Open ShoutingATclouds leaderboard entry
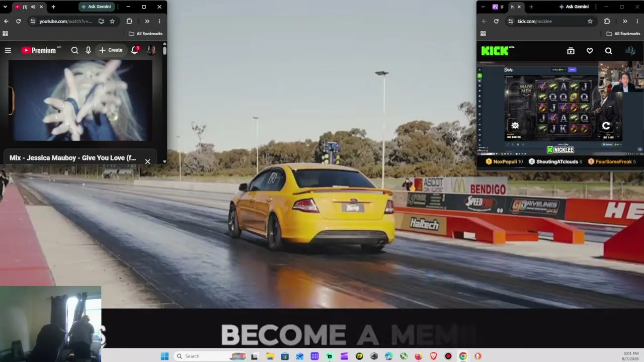Viewport: 644px width, 362px height. 555,161
